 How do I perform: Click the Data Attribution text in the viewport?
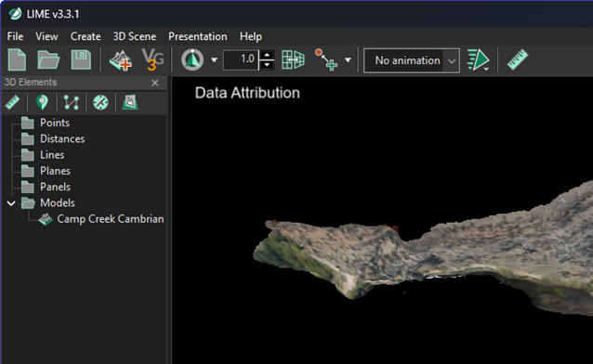pos(247,93)
